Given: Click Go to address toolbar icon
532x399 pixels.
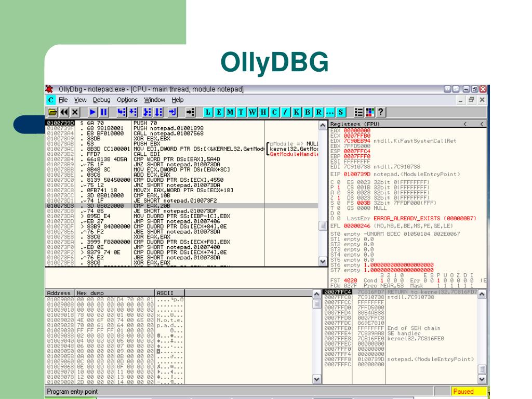Looking at the screenshot, I should [190, 112].
